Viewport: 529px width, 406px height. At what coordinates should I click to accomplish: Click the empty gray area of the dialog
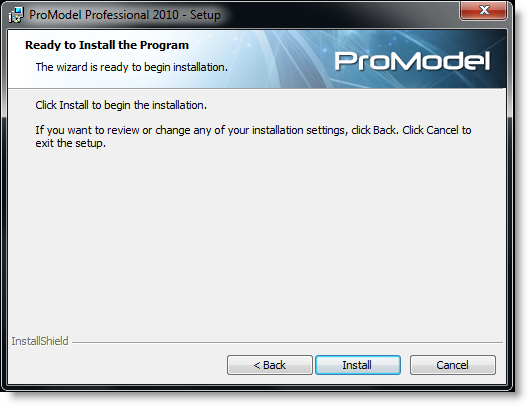tap(256, 236)
